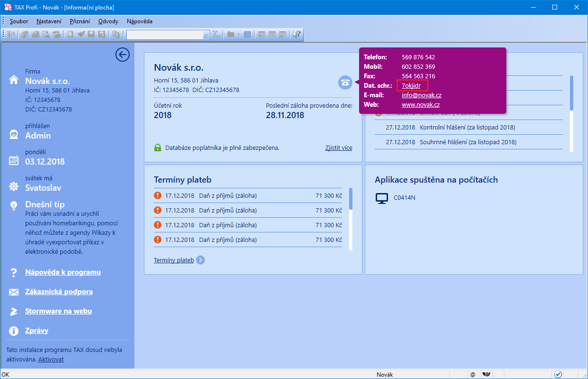Click the context help cursor icon

pos(297,34)
